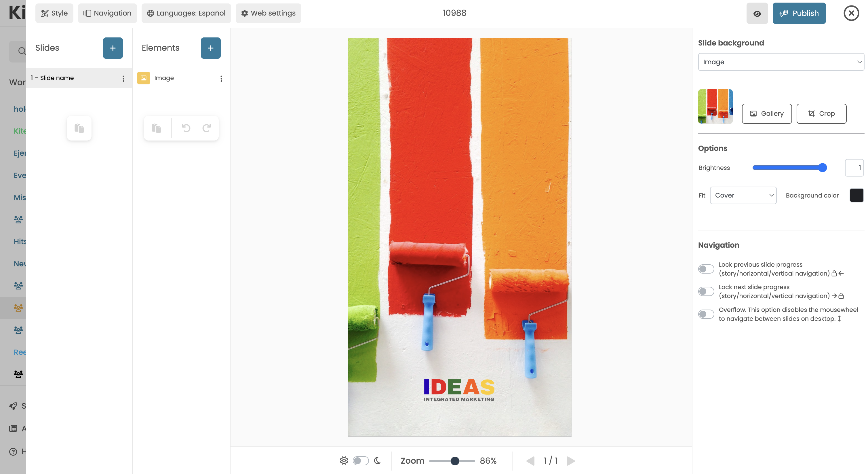
Task: Add a new slide with plus button
Action: 113,48
